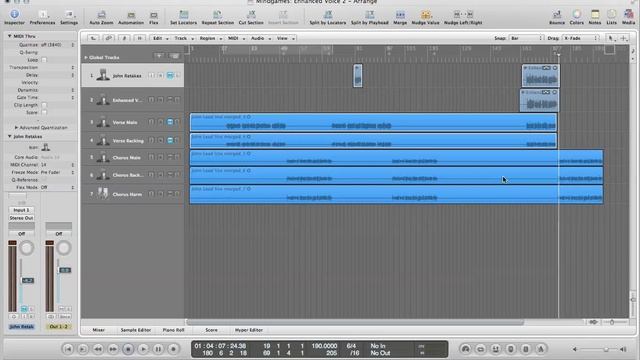640x360 pixels.
Task: Open the Region local menu
Action: tap(210, 38)
